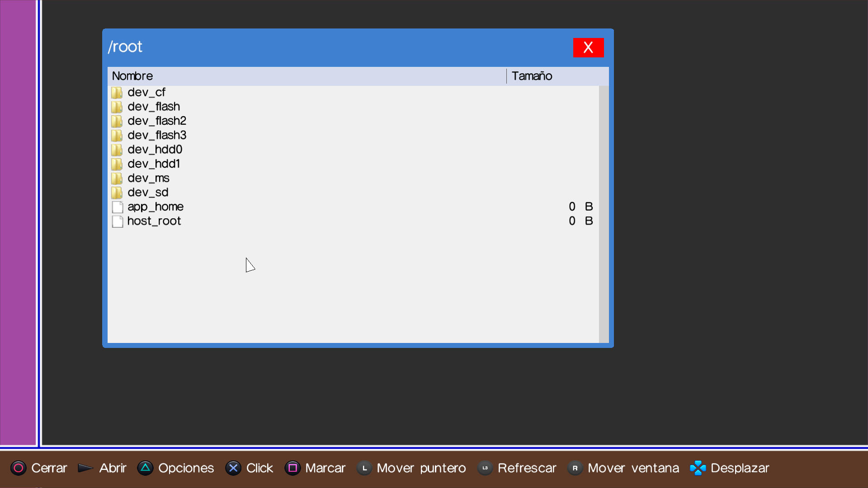Select the dev_ms folder entry
The height and width of the screenshot is (488, 868).
point(148,178)
